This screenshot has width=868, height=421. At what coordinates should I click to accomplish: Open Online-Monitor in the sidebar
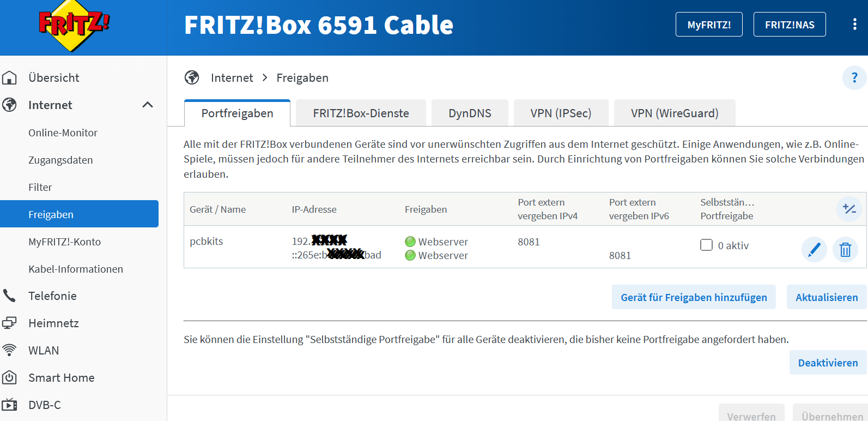(x=63, y=133)
